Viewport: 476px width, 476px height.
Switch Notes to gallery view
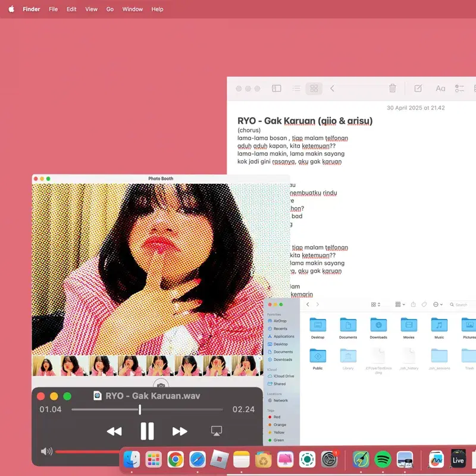(314, 88)
